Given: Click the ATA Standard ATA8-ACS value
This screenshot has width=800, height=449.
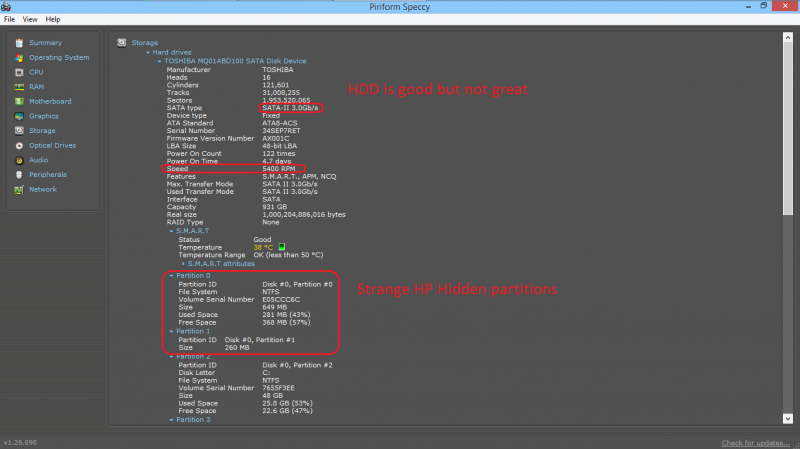Looking at the screenshot, I should point(280,123).
